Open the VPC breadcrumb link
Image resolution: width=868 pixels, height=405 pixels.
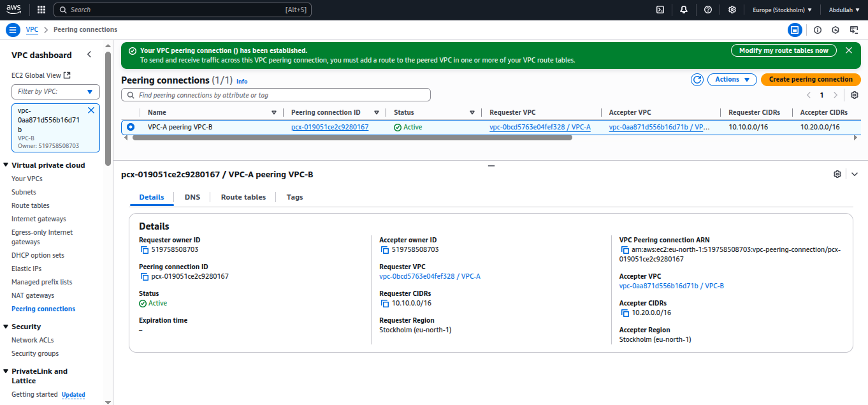coord(32,30)
